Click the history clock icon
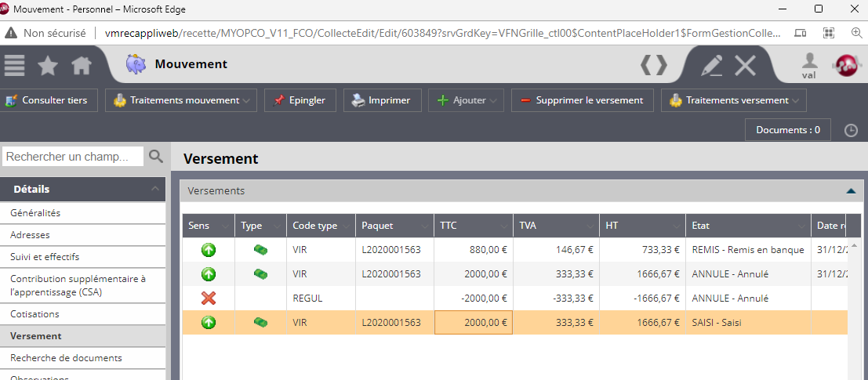Viewport: 868px width, 380px height. coord(850,131)
